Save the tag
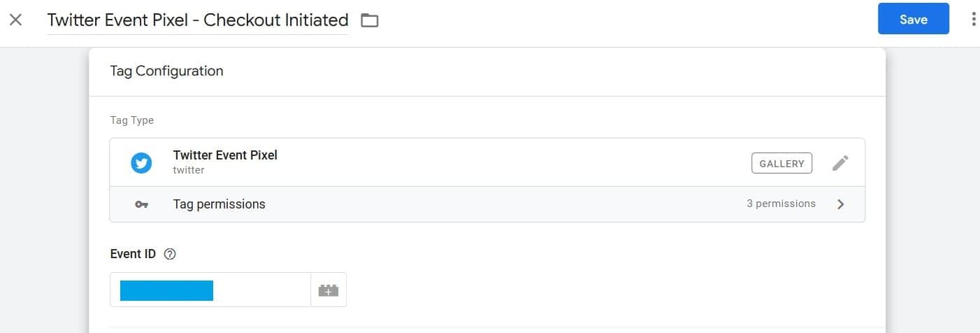980x333 pixels. tap(913, 20)
